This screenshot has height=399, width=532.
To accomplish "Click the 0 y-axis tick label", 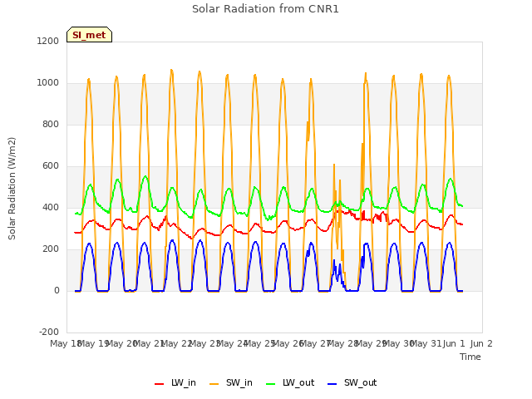I will [x=57, y=290].
